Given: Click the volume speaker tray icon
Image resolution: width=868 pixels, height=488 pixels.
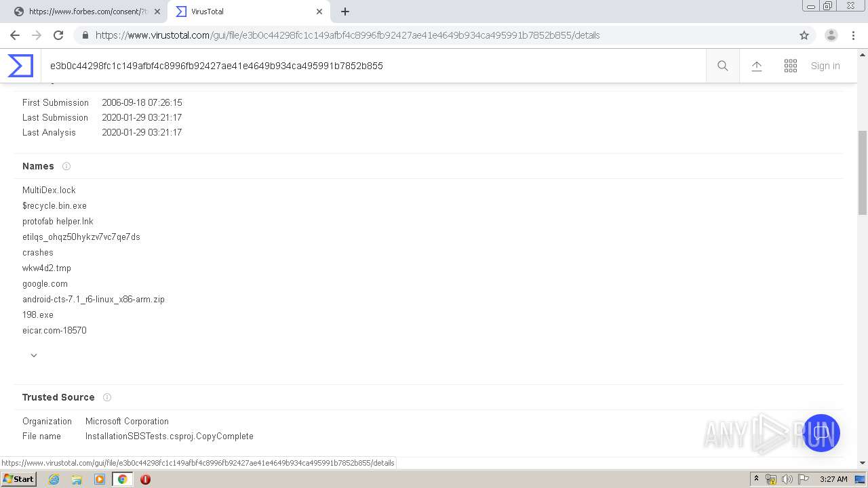Looking at the screenshot, I should 787,479.
